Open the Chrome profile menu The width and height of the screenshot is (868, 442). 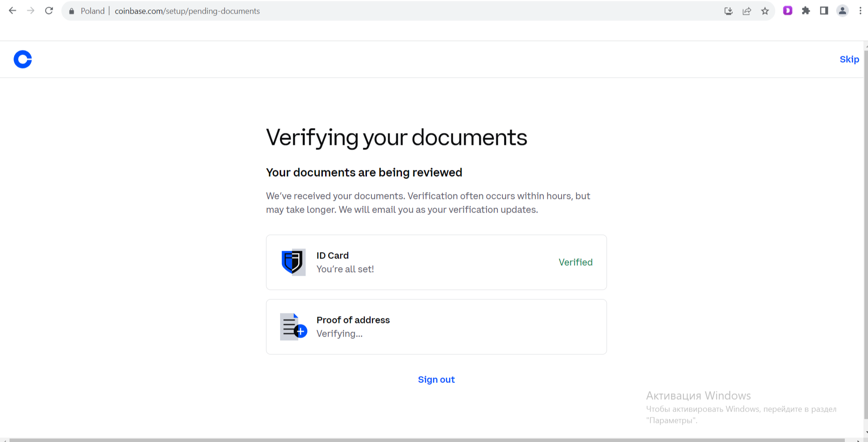tap(842, 11)
